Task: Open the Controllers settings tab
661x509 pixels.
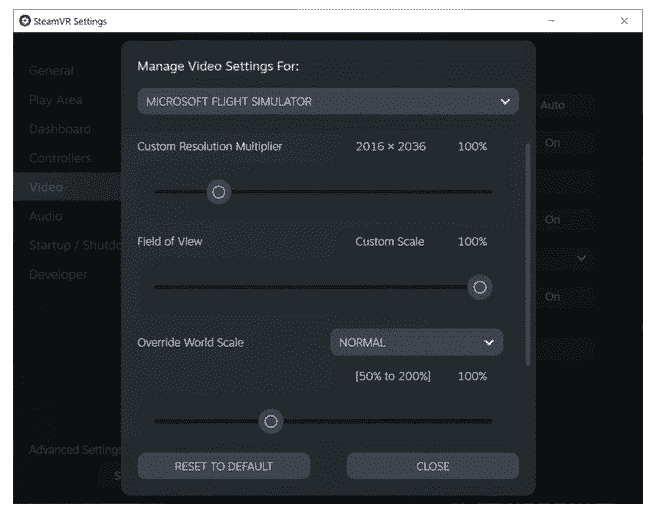Action: coord(60,158)
